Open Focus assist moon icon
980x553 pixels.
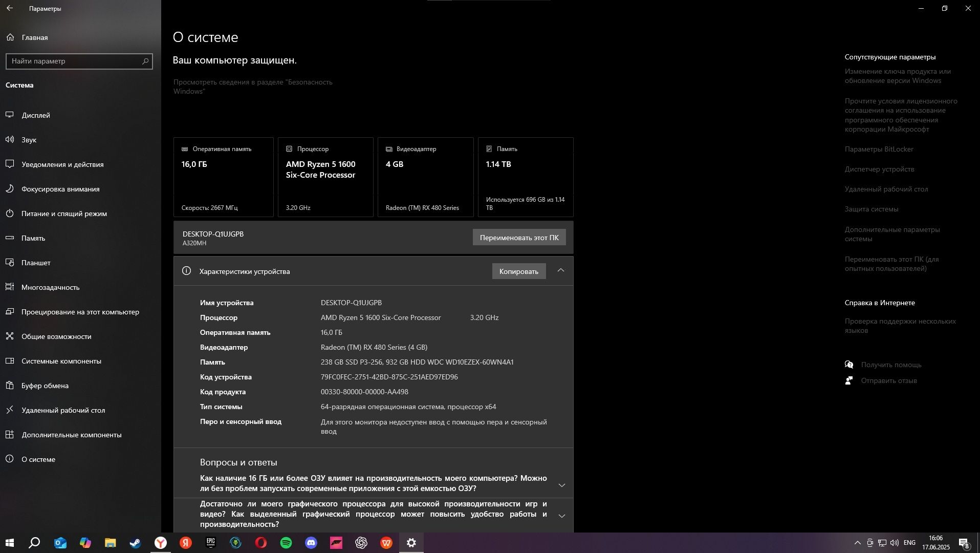click(10, 188)
